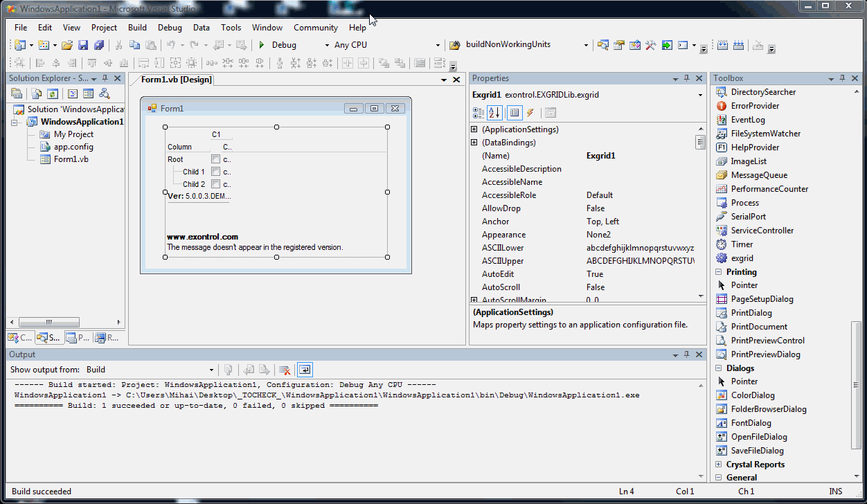Viewport: 867px width, 504px height.
Task: Click the Start Debugging play icon
Action: pyautogui.click(x=262, y=45)
